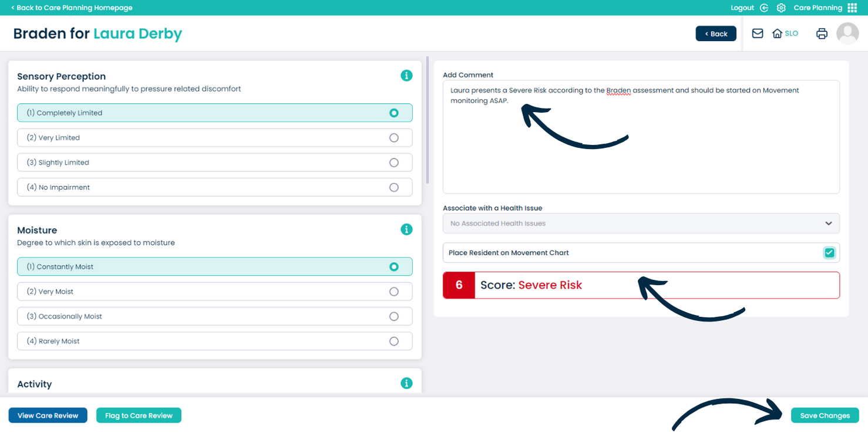Image resolution: width=868 pixels, height=433 pixels.
Task: Show Activity info icon
Action: click(406, 383)
